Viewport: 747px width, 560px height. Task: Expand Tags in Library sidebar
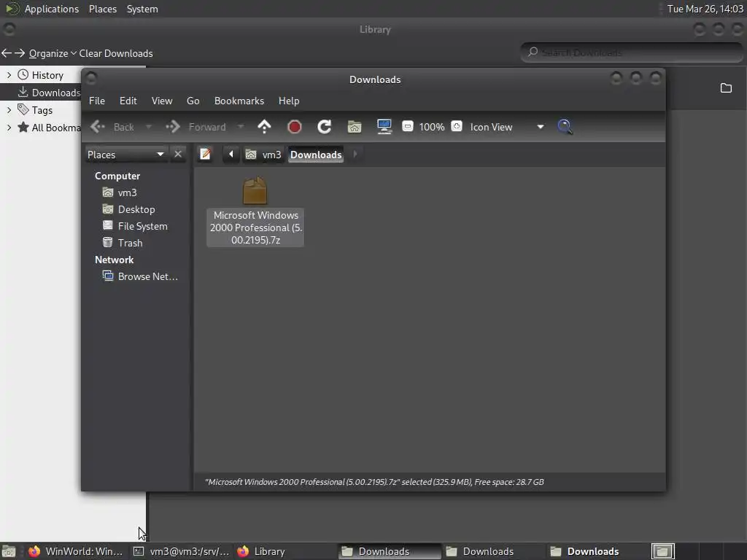(x=9, y=110)
